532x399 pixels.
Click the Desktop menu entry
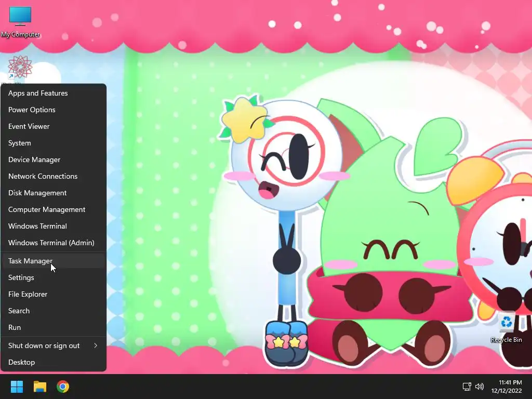tap(54, 362)
